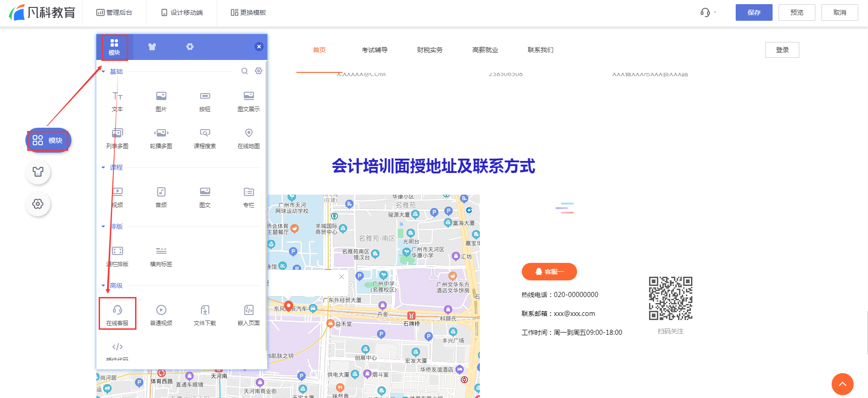
Task: Click the 登录 login button
Action: click(x=782, y=50)
